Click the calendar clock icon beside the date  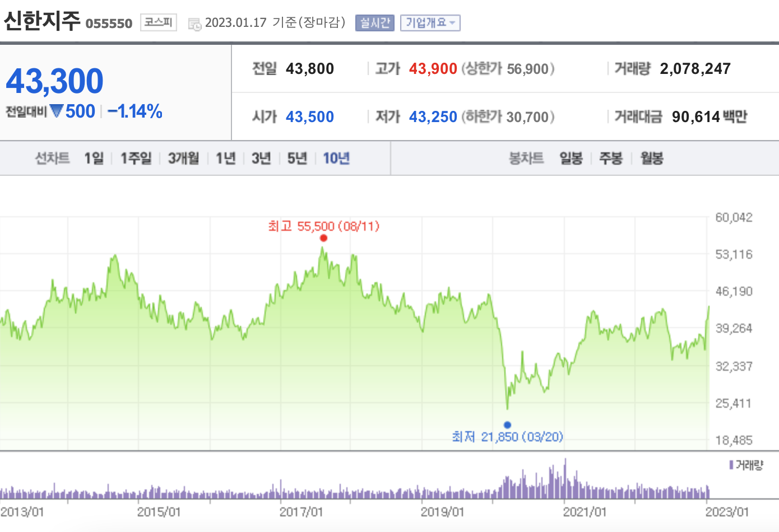(x=194, y=24)
